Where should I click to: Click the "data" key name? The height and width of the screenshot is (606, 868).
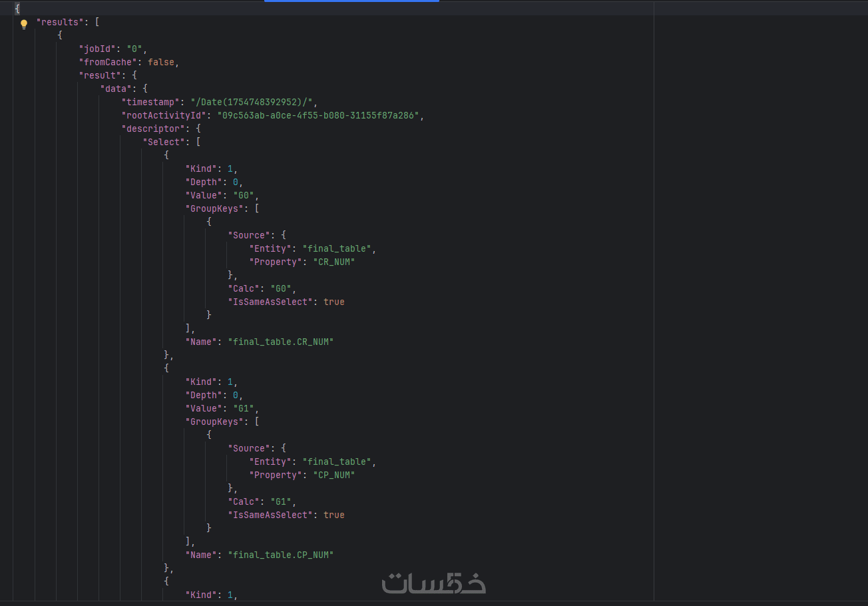[x=116, y=89]
